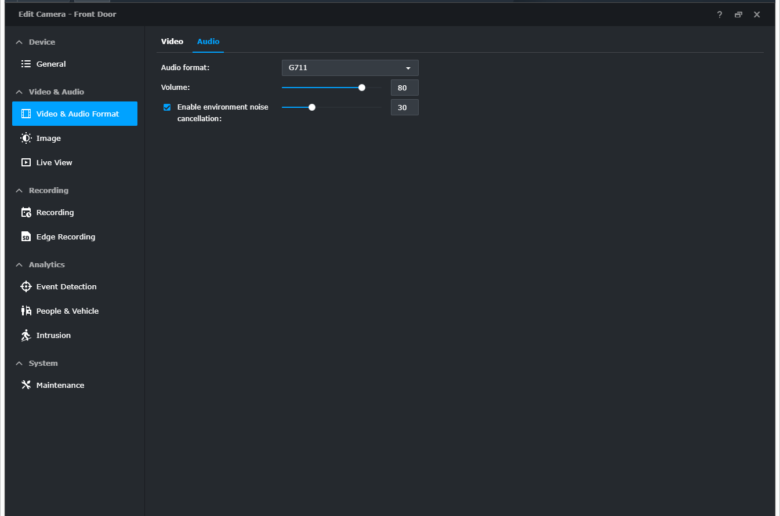Collapse the Analytics section
The height and width of the screenshot is (516, 780).
point(19,264)
